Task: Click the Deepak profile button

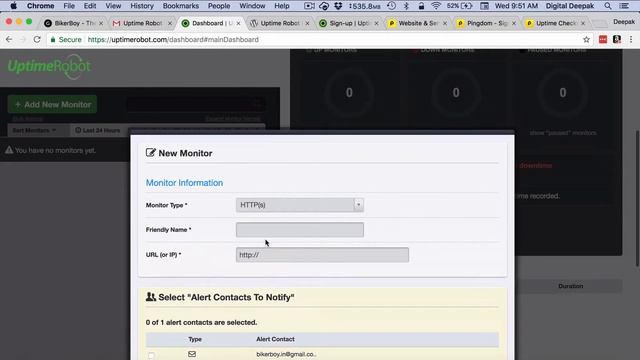Action: [x=624, y=22]
